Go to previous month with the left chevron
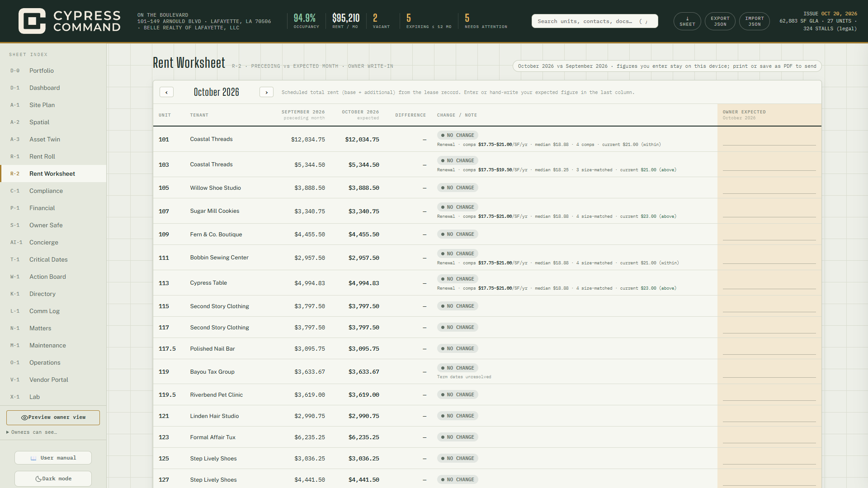This screenshot has height=488, width=868. tap(166, 92)
